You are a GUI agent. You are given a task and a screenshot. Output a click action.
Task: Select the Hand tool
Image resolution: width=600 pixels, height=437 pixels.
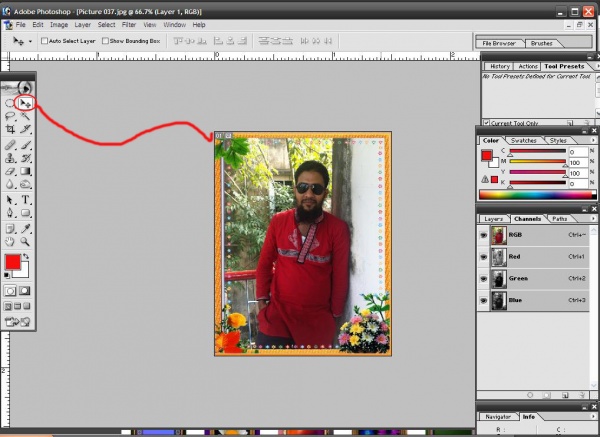(10, 241)
